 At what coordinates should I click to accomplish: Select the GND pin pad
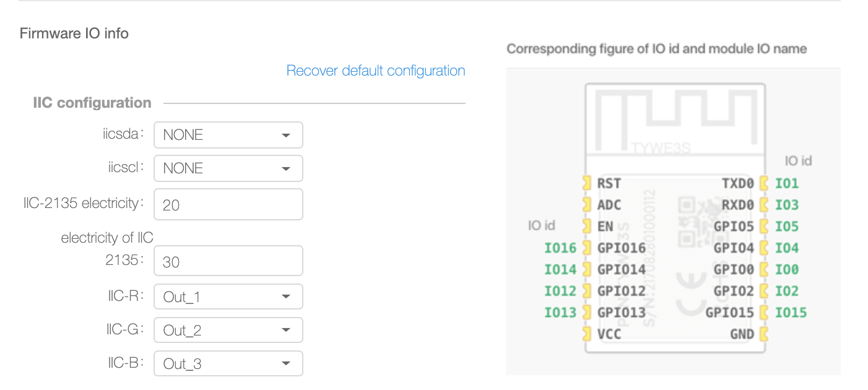coord(764,334)
